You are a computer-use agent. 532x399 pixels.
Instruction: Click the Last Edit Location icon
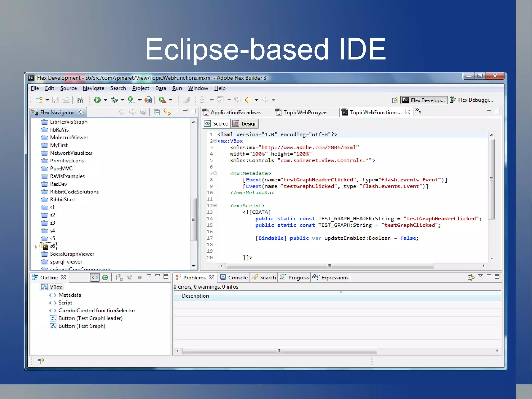tap(237, 100)
